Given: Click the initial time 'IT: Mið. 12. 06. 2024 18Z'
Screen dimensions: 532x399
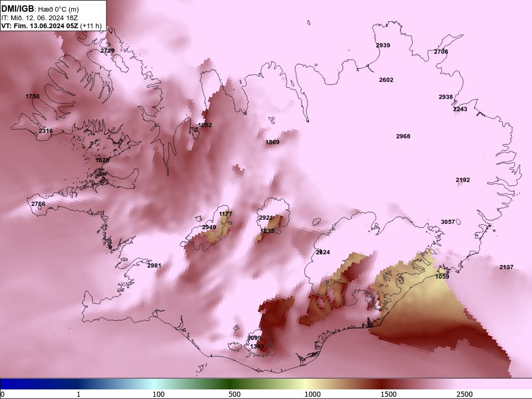Looking at the screenshot, I should point(39,18).
